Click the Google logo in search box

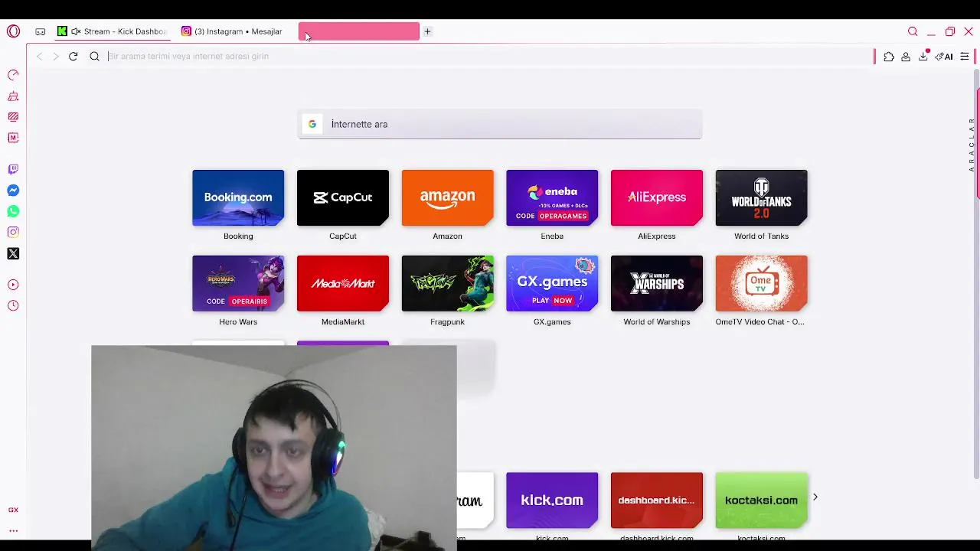312,124
